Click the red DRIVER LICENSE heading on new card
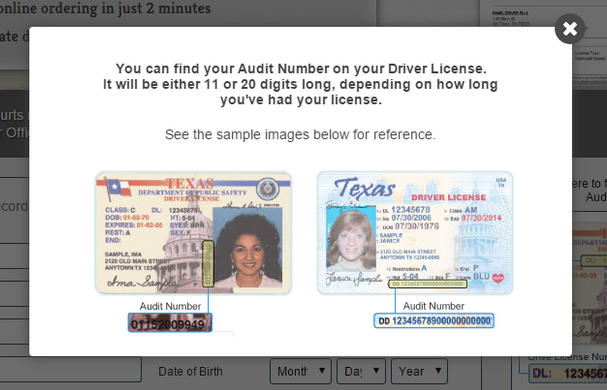The image size is (607, 390). tap(449, 198)
